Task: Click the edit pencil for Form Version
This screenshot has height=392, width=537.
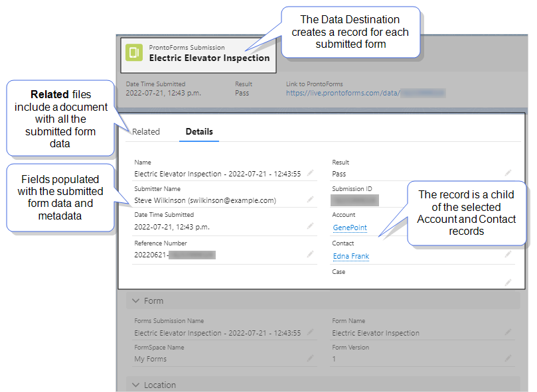Action: coord(508,358)
